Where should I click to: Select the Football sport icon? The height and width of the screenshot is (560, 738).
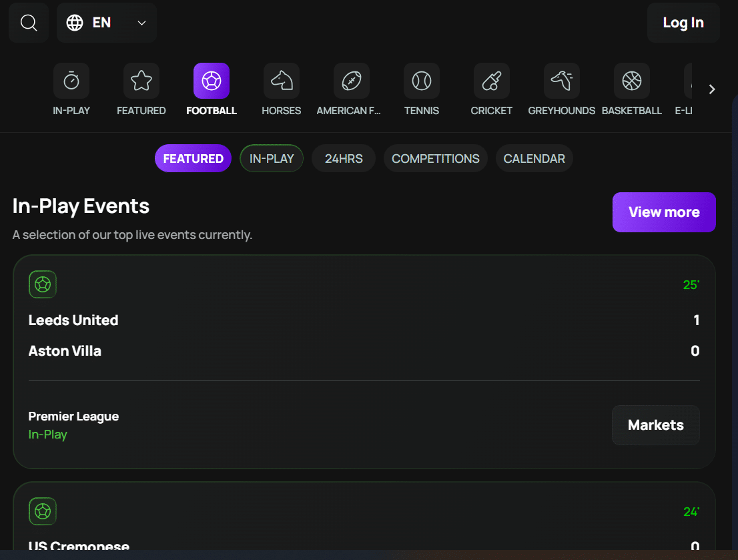212,81
